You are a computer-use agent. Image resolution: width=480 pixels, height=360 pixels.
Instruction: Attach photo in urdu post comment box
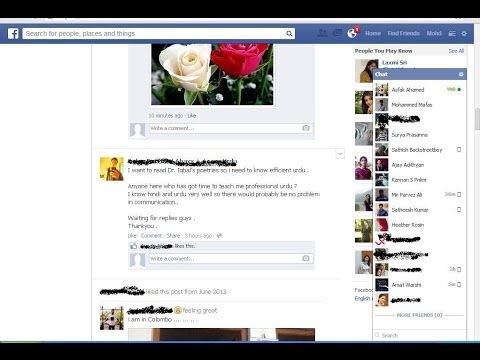[x=306, y=258]
